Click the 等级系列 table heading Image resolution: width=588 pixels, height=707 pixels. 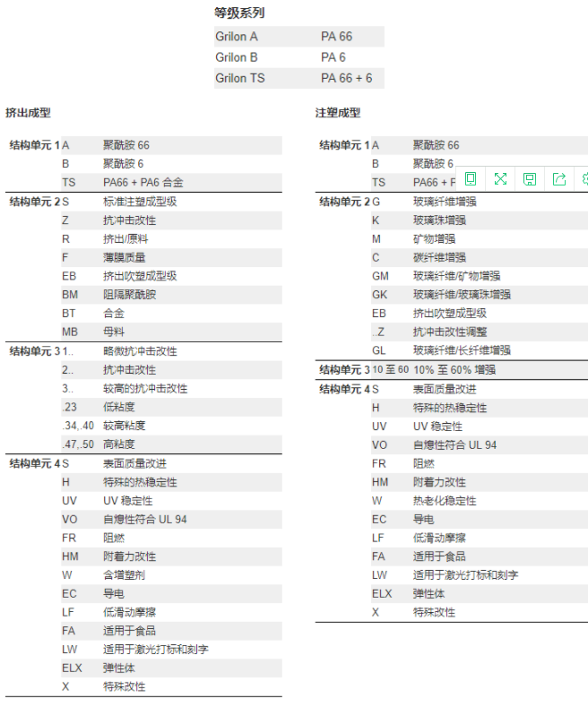tap(239, 13)
